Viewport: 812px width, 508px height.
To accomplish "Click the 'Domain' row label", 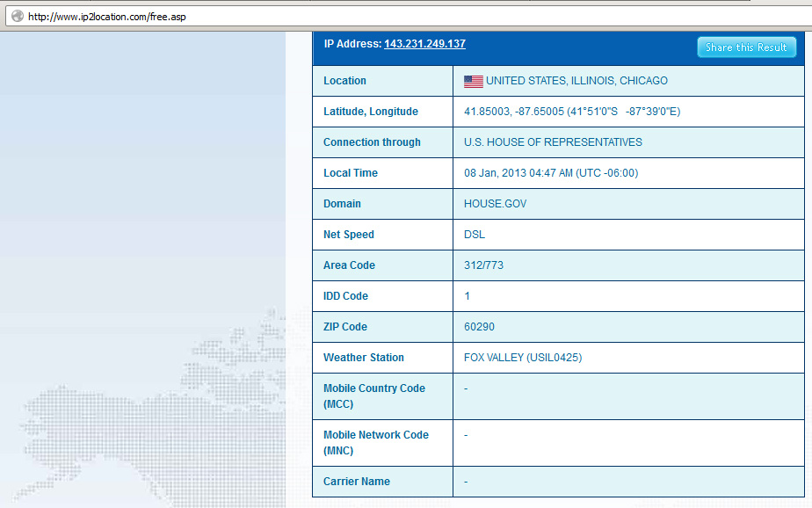I will pos(343,204).
